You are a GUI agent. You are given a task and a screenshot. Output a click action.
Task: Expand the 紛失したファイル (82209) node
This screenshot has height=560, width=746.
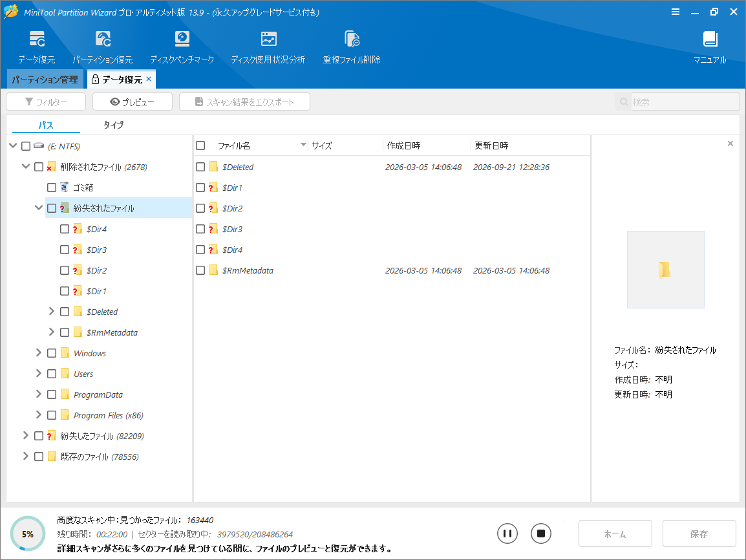pos(26,435)
